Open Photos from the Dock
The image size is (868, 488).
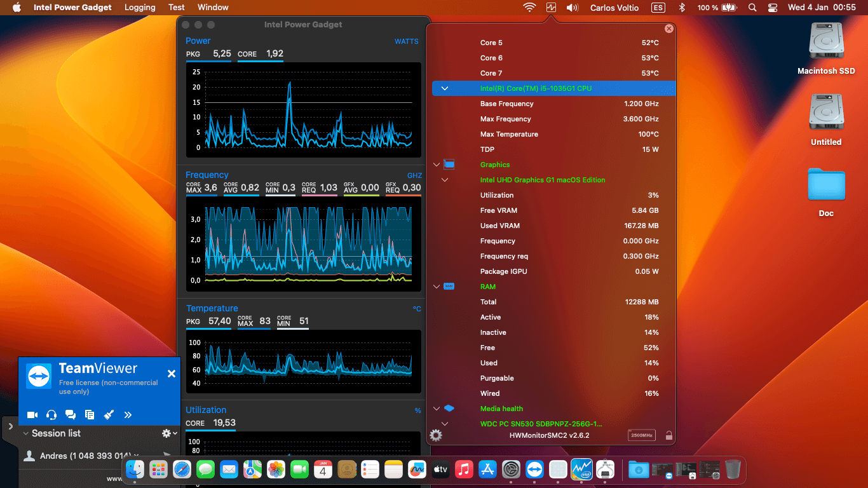[x=276, y=470]
